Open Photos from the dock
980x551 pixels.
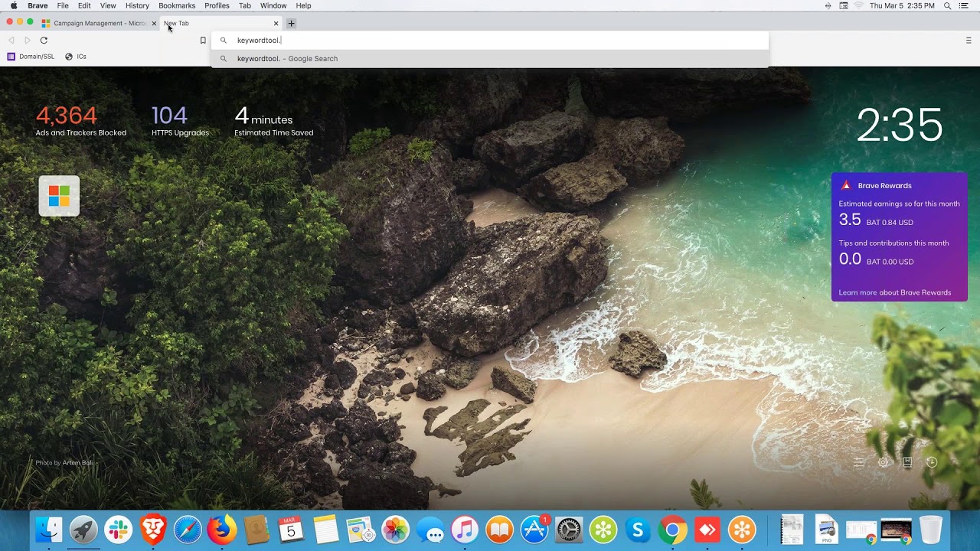point(395,530)
